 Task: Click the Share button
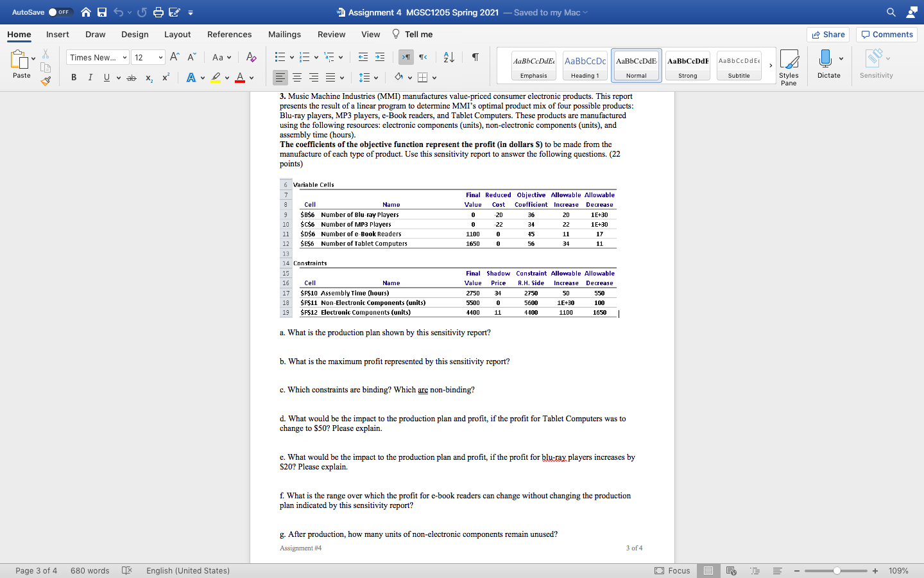[827, 34]
